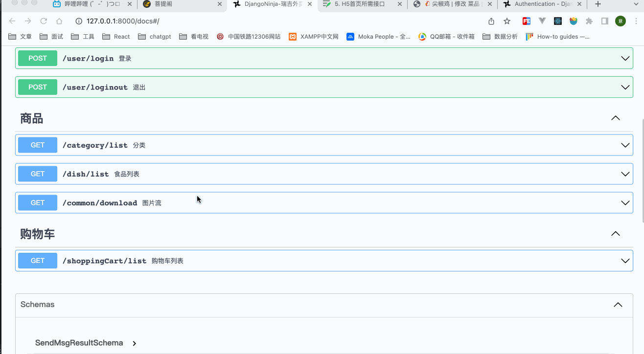Close the 菩提阁 tab
This screenshot has height=354, width=644.
click(x=219, y=4)
